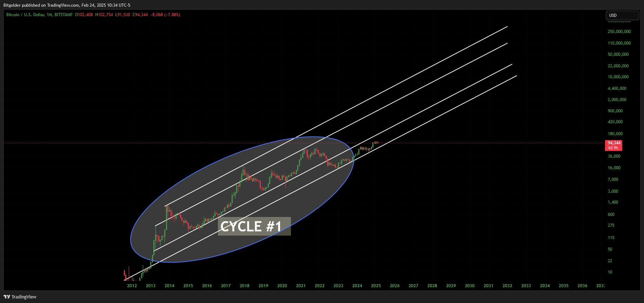Click the 600 price axis label

[x=611, y=215]
